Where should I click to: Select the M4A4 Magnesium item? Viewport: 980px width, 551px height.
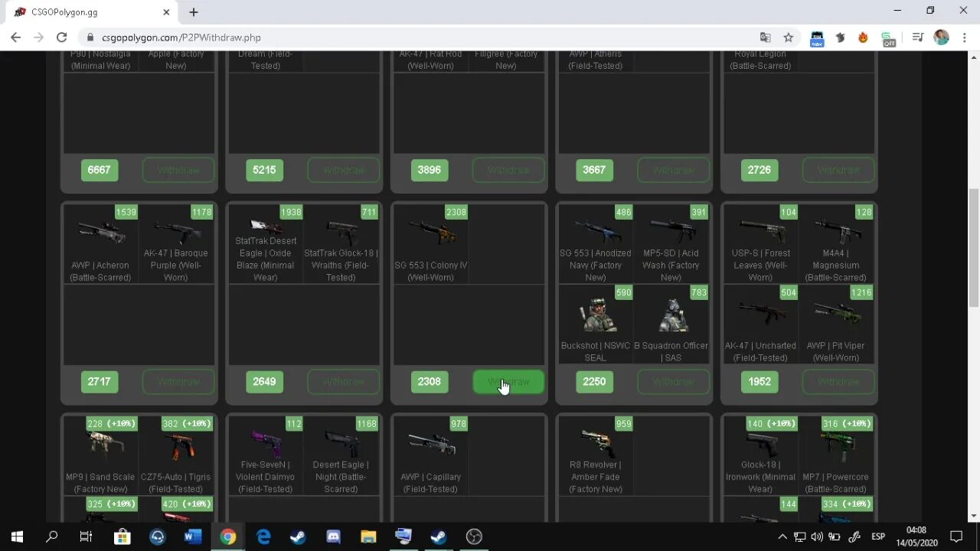click(x=836, y=244)
